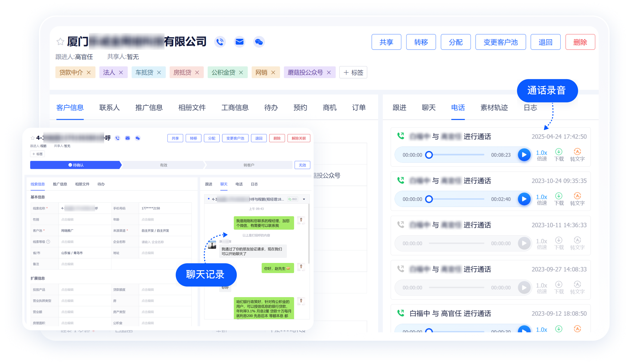Image resolution: width=629 pixels, height=364 pixels.
Task: Change playback speed of 2023-10-24 call
Action: [x=542, y=199]
